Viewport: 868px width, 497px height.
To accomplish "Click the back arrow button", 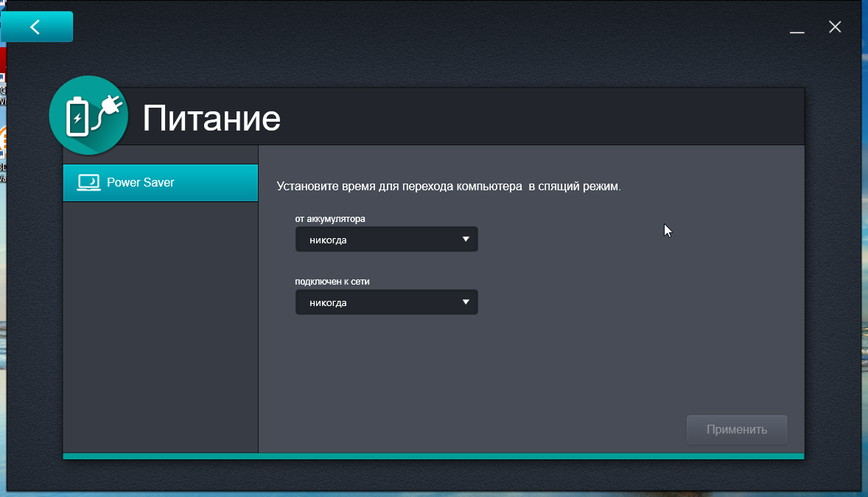I will click(x=35, y=27).
